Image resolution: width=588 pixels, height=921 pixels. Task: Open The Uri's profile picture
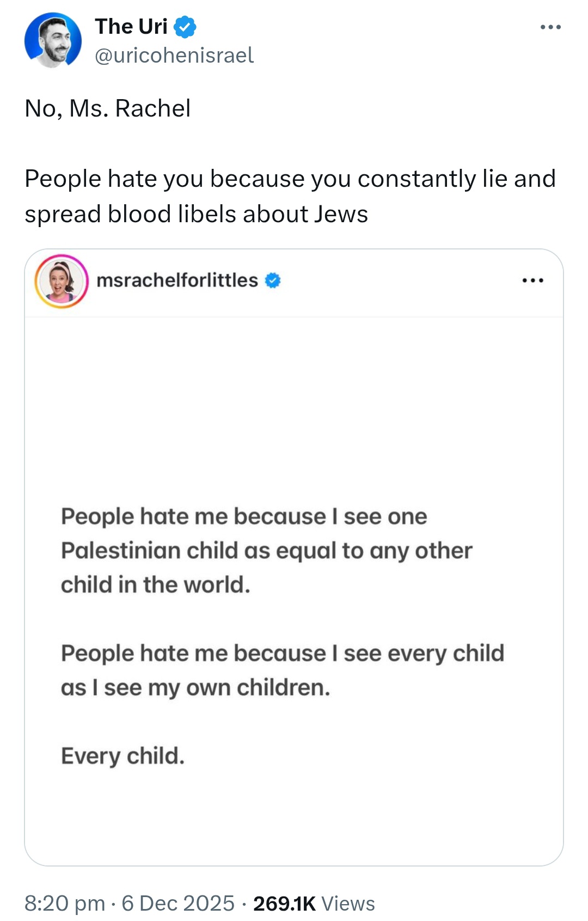click(x=53, y=40)
